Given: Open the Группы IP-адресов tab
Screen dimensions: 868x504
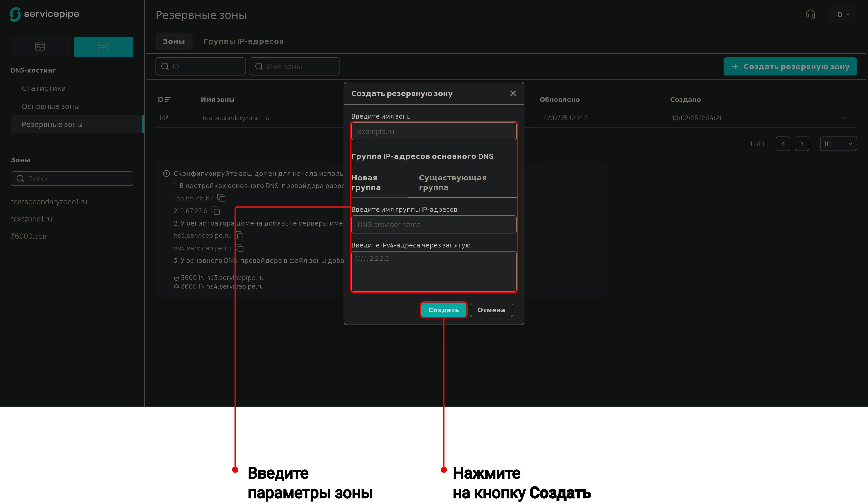Looking at the screenshot, I should pyautogui.click(x=243, y=41).
